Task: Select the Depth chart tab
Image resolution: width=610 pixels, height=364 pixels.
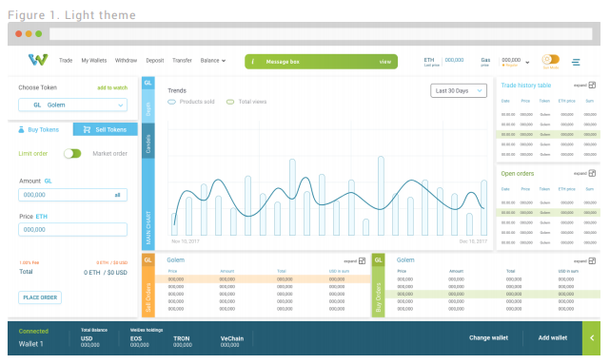Action: [148, 106]
